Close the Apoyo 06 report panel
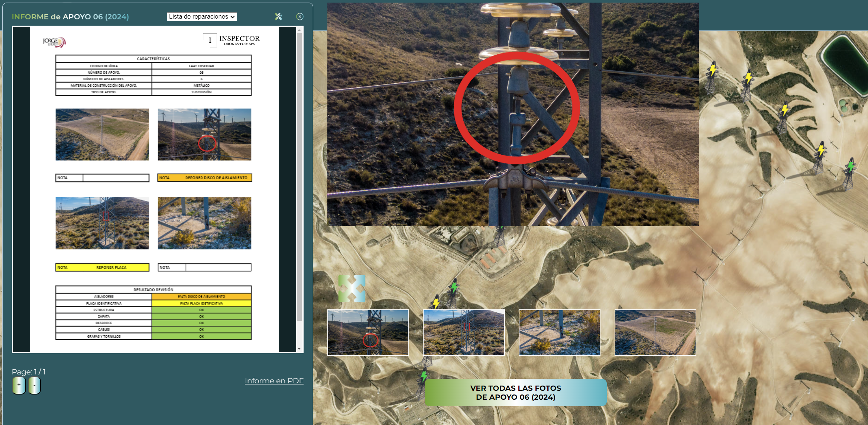 300,16
